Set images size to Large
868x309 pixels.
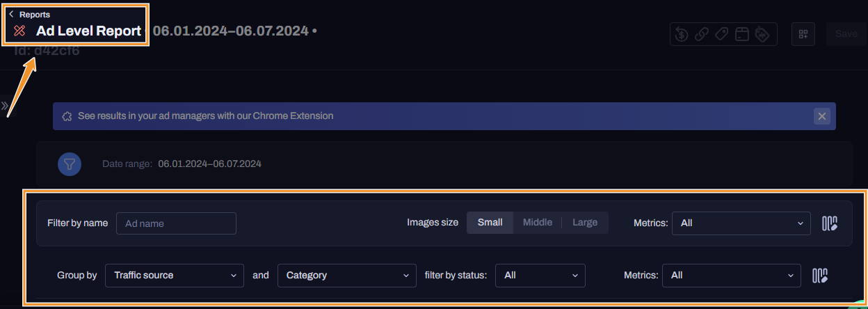click(584, 223)
